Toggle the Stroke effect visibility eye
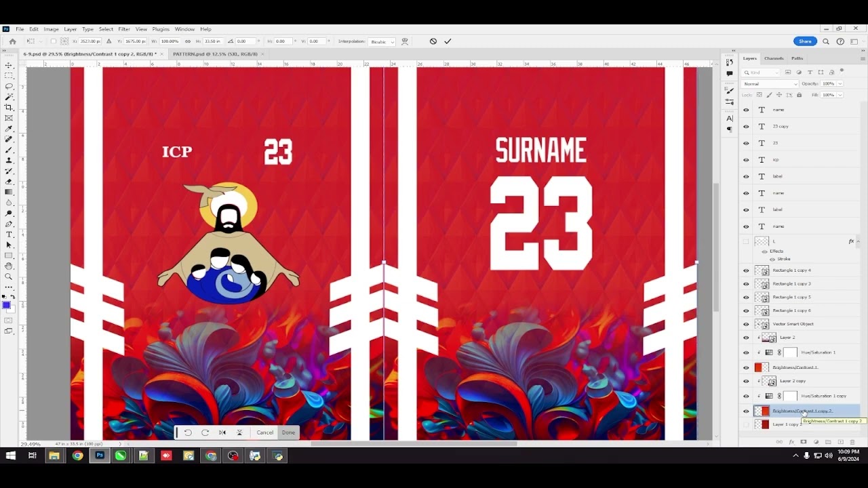 coord(772,259)
